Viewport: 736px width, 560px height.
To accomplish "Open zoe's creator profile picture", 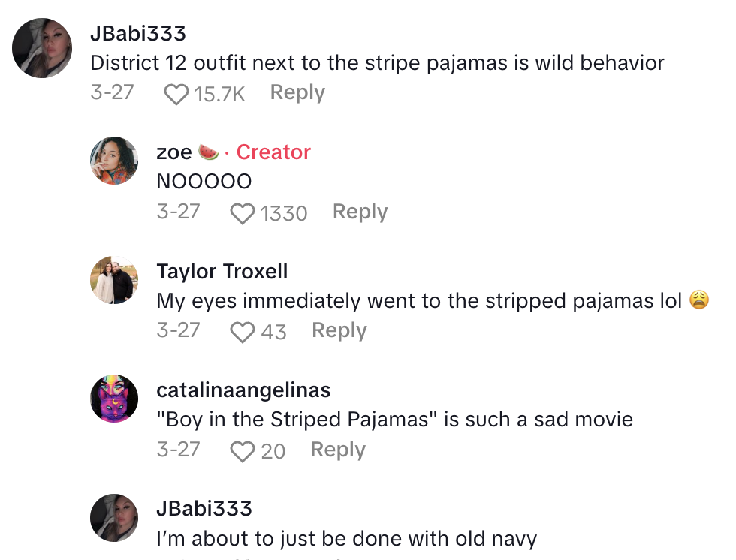I will [114, 161].
